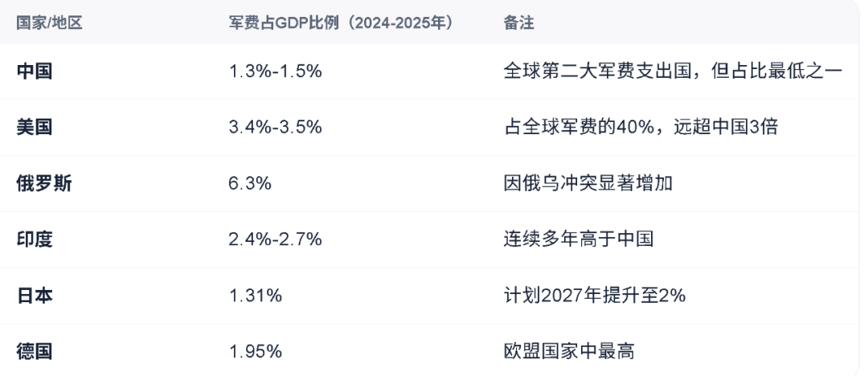Screen dimensions: 868x376
Task: Select the 中国 row label
Action: click(35, 71)
